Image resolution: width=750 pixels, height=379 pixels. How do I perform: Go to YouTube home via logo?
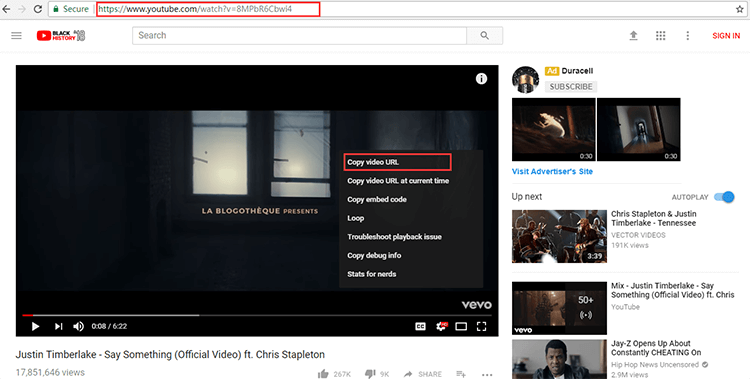(61, 35)
